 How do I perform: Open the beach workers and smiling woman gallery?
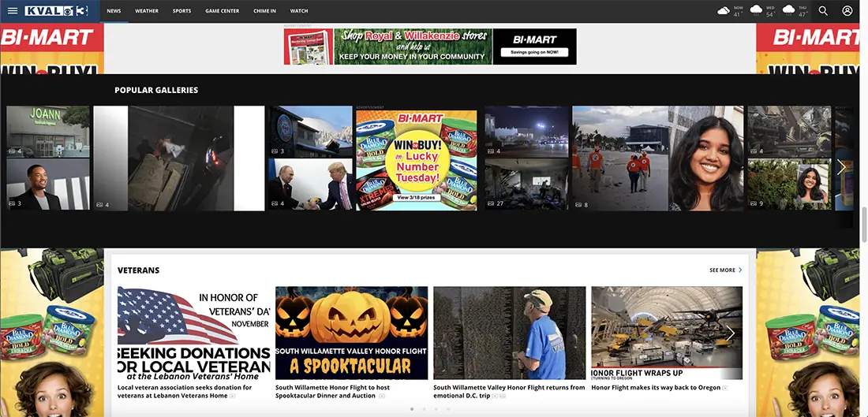click(x=658, y=158)
